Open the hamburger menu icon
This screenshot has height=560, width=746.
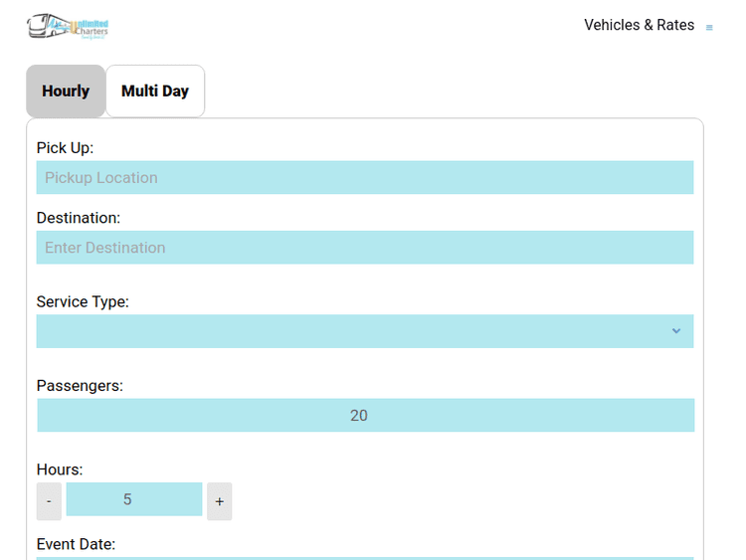709,28
